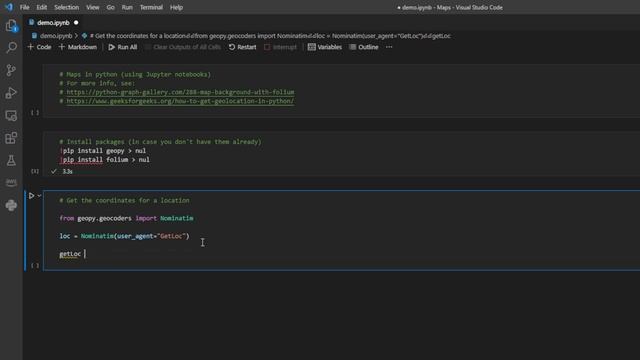Expand run options arrow beside cell
This screenshot has height=360, width=640.
[40, 196]
